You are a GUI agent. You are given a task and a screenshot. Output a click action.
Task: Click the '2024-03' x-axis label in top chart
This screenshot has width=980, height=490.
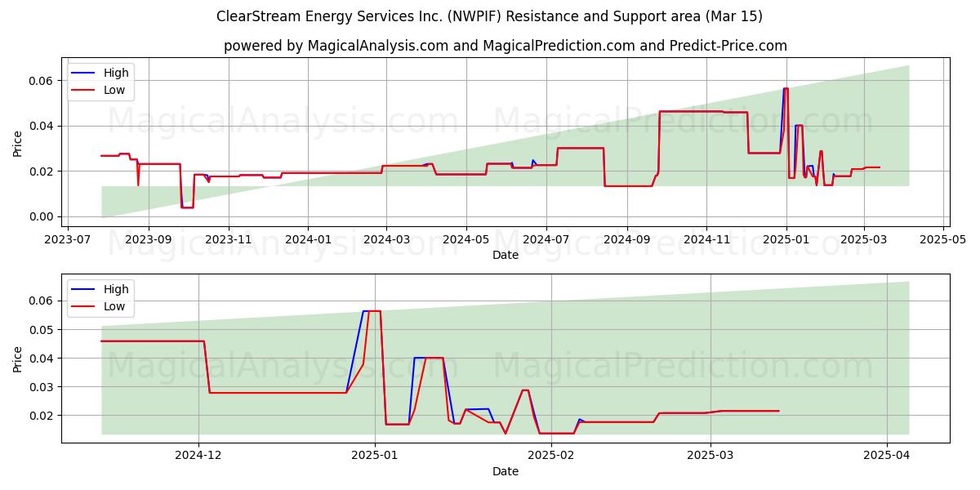click(x=386, y=241)
